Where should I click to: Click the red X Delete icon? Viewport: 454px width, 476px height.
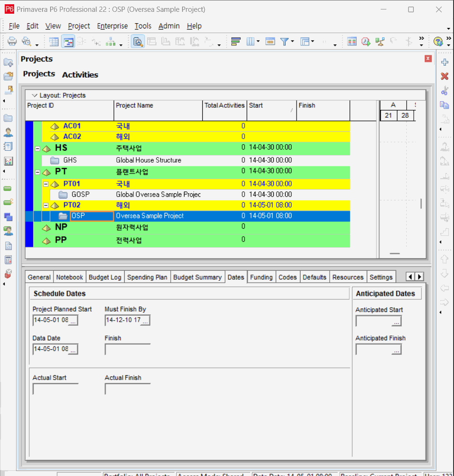(445, 76)
